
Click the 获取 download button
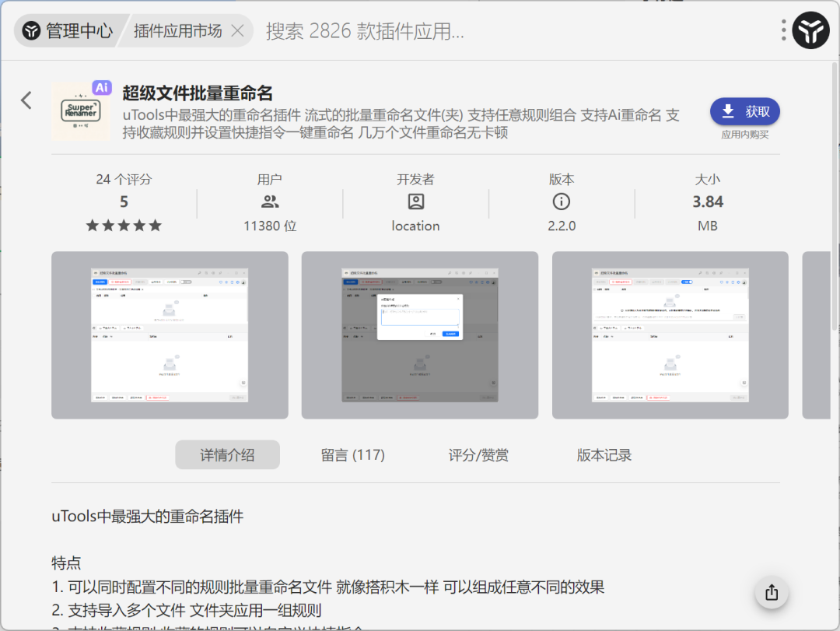[744, 111]
